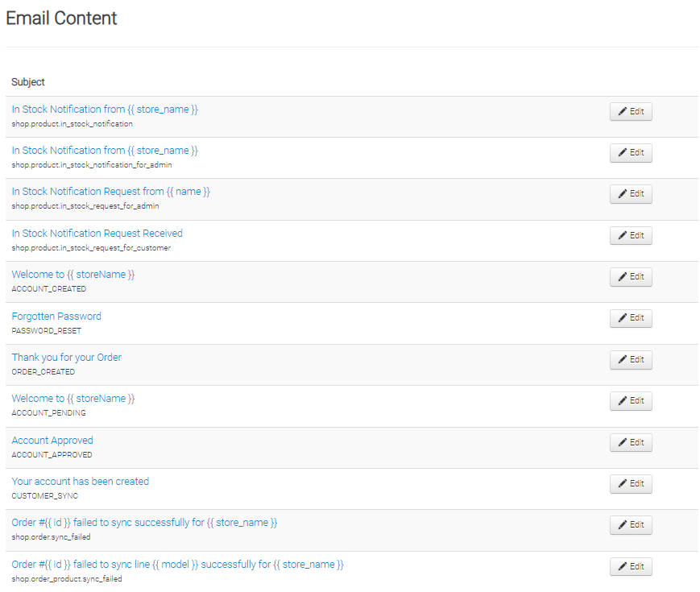Image resolution: width=700 pixels, height=592 pixels.
Task: Open the Forgotten Password subject link
Action: tap(56, 317)
